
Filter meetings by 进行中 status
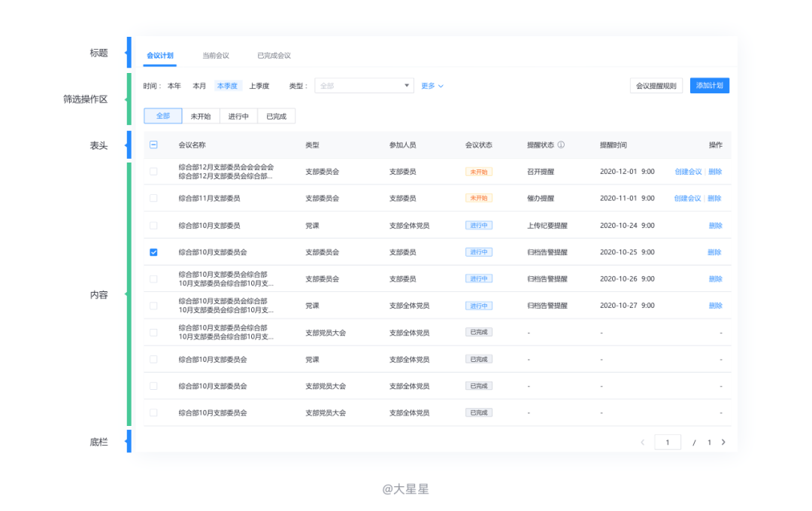[x=238, y=116]
